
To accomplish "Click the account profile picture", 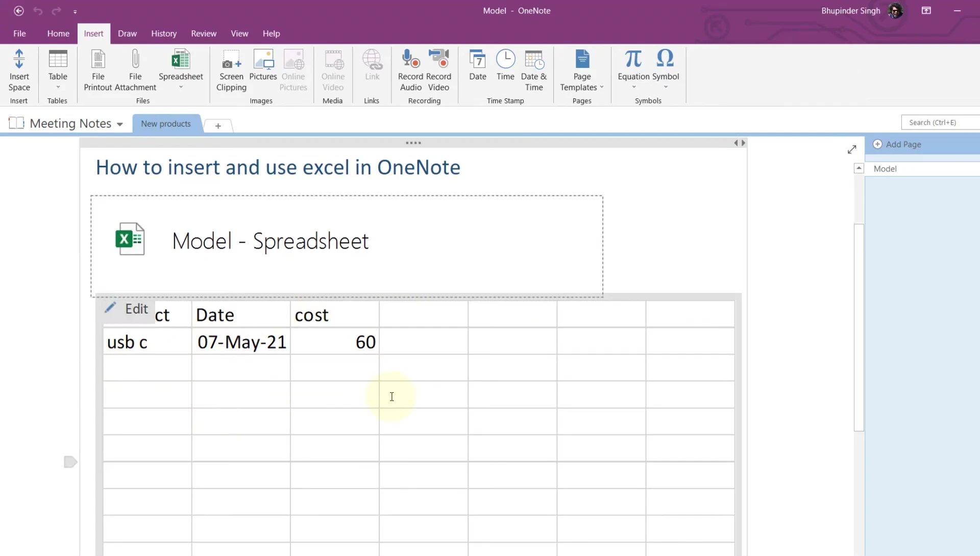I will click(x=895, y=11).
